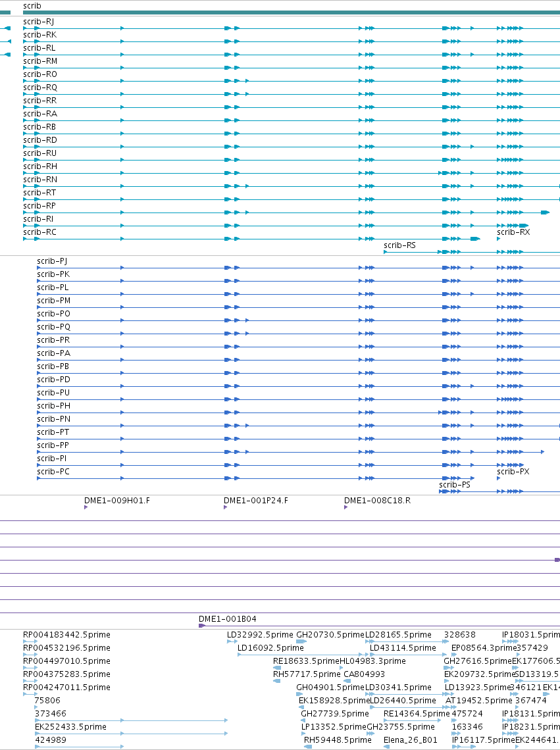Image resolution: width=560 pixels, height=750 pixels.
Task: Select protein scrib-PT label
Action: coord(53,432)
